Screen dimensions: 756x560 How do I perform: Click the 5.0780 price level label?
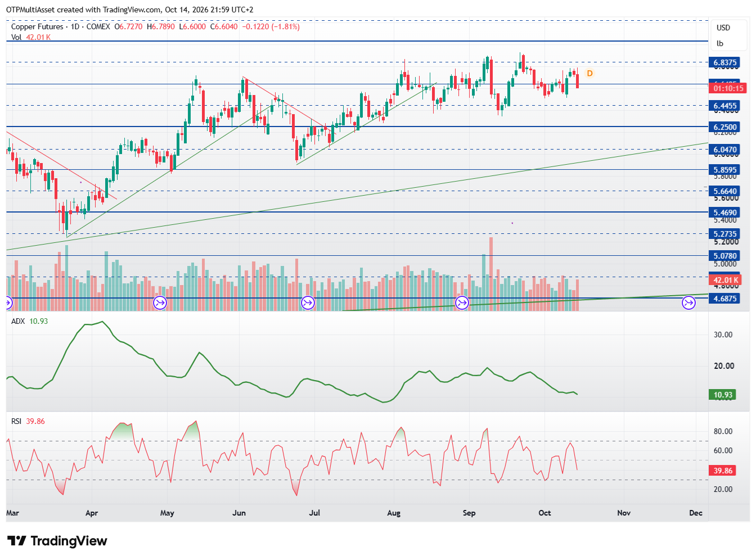click(x=724, y=256)
